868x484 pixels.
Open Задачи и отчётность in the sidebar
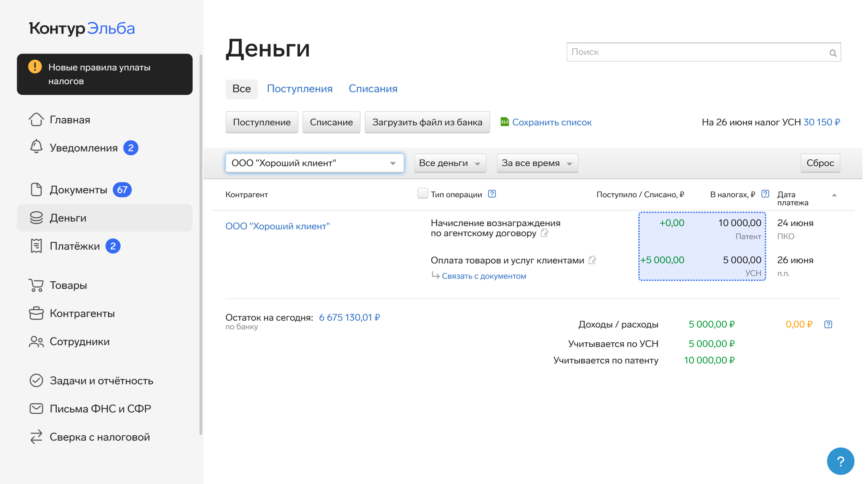[x=105, y=380]
